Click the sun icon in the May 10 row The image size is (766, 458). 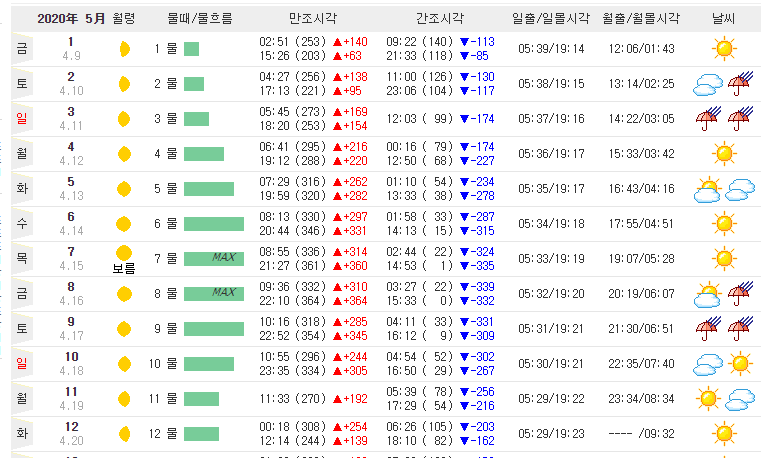[740, 364]
